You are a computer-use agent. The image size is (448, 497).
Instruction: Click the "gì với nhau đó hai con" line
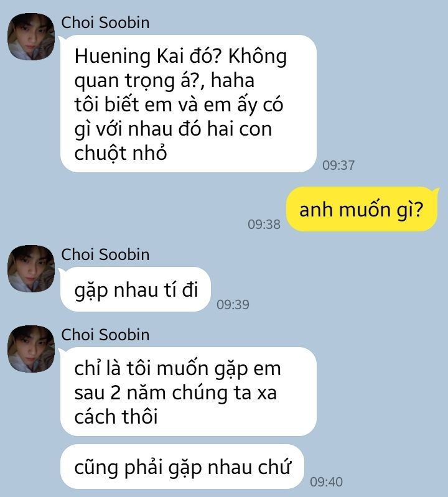pyautogui.click(x=174, y=129)
